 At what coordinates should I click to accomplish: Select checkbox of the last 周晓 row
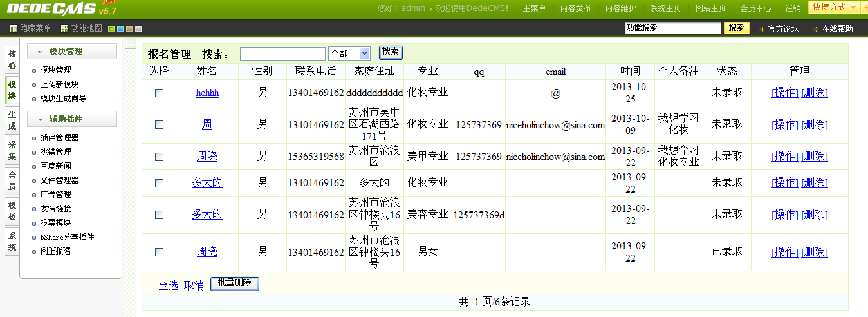(160, 252)
